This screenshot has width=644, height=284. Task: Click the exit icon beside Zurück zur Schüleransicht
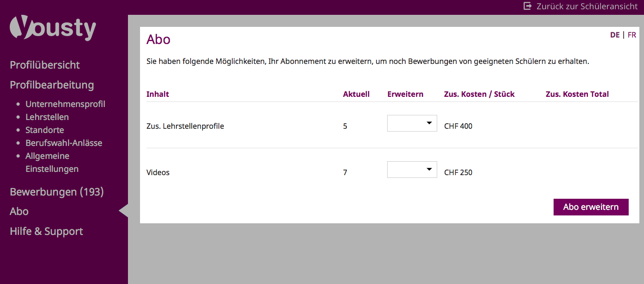(527, 6)
